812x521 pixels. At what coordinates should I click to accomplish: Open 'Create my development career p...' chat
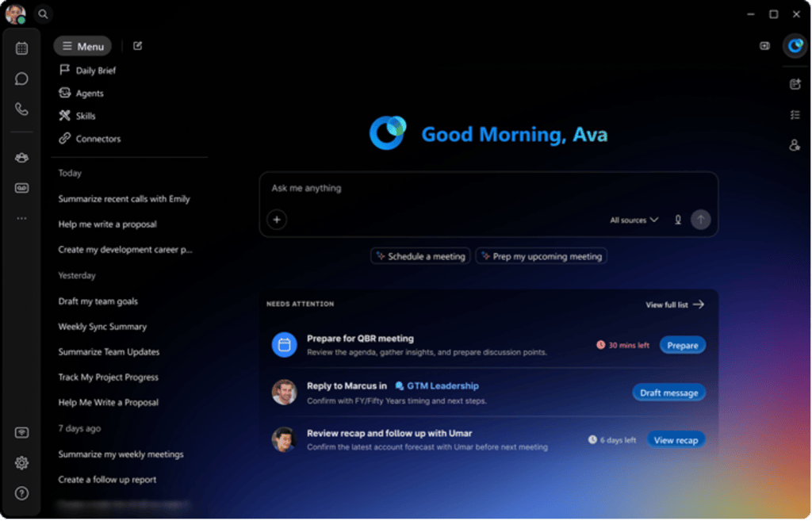tap(124, 250)
